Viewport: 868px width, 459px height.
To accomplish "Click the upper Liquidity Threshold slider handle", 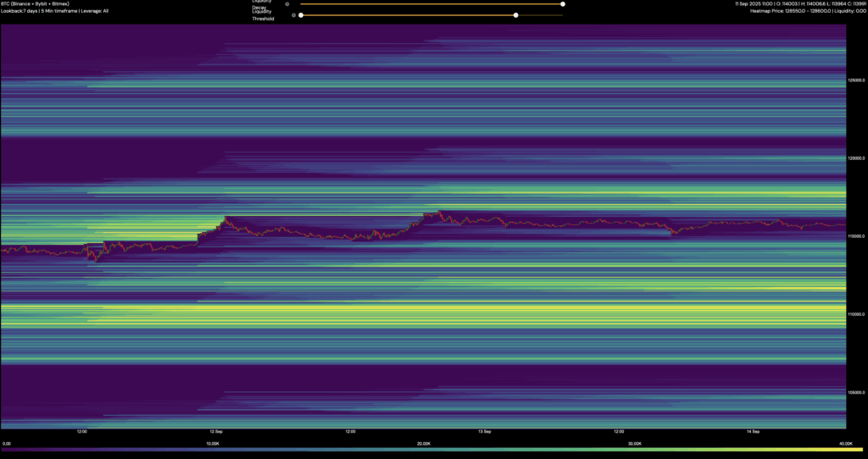I will (x=515, y=15).
